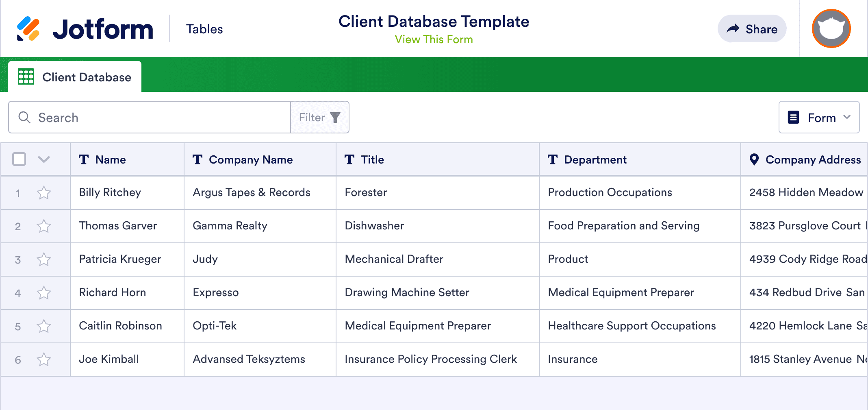The height and width of the screenshot is (410, 868).
Task: Click the location pin icon on Company Address column
Action: 755,159
